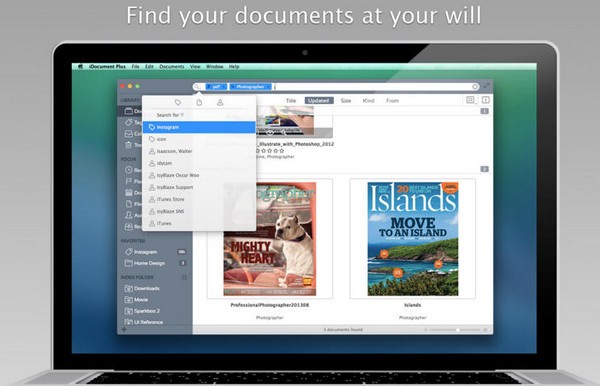The width and height of the screenshot is (600, 386).
Task: Select the tag filter icon in search popup
Action: pos(178,102)
